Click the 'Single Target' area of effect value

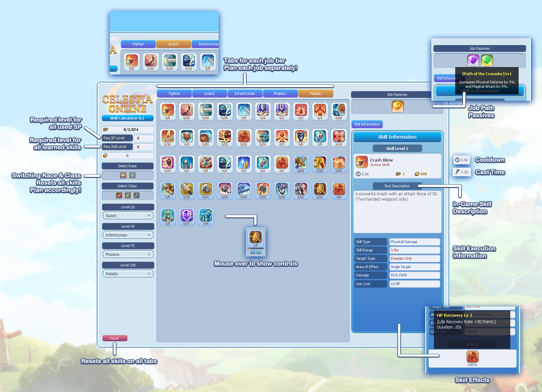[415, 267]
